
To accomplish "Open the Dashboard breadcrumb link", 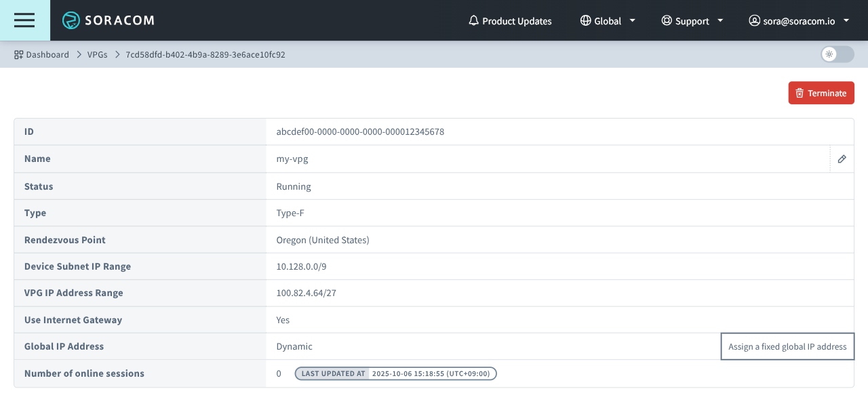I will [x=47, y=54].
